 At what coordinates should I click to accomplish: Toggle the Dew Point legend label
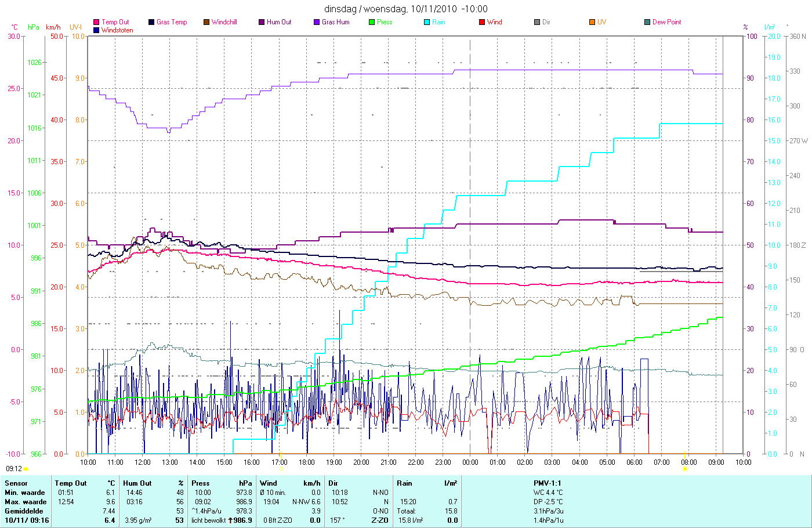click(666, 22)
